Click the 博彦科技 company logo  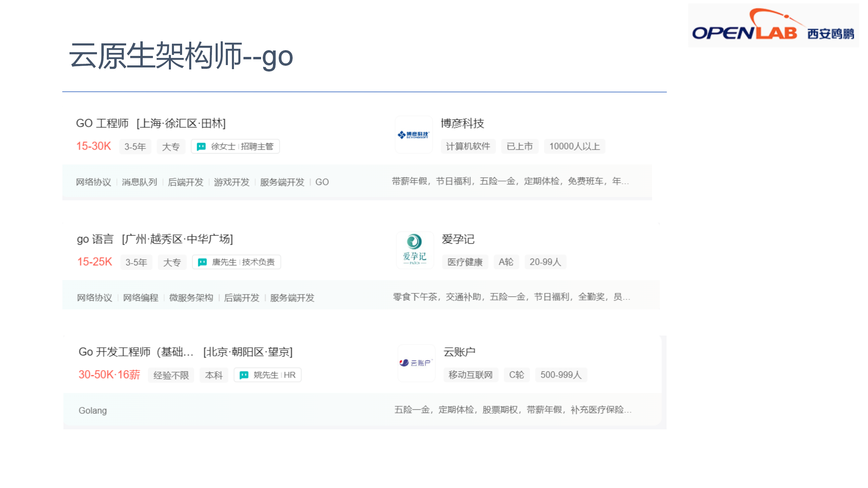(x=413, y=135)
